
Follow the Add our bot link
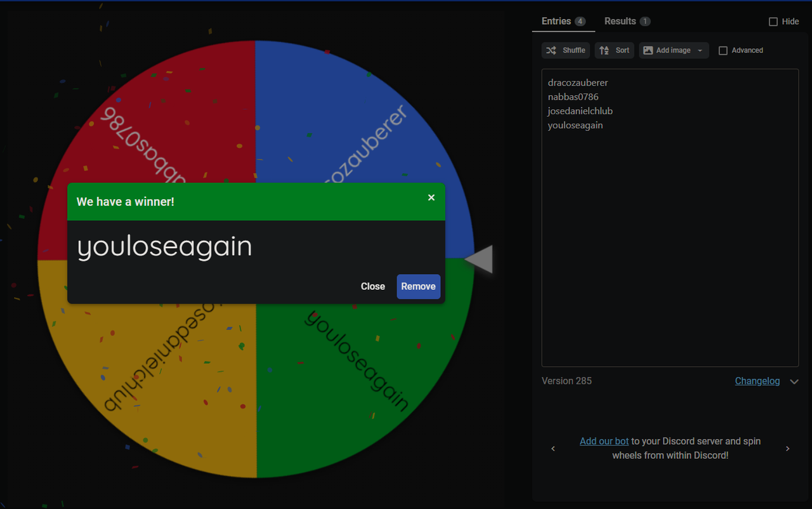click(x=604, y=441)
